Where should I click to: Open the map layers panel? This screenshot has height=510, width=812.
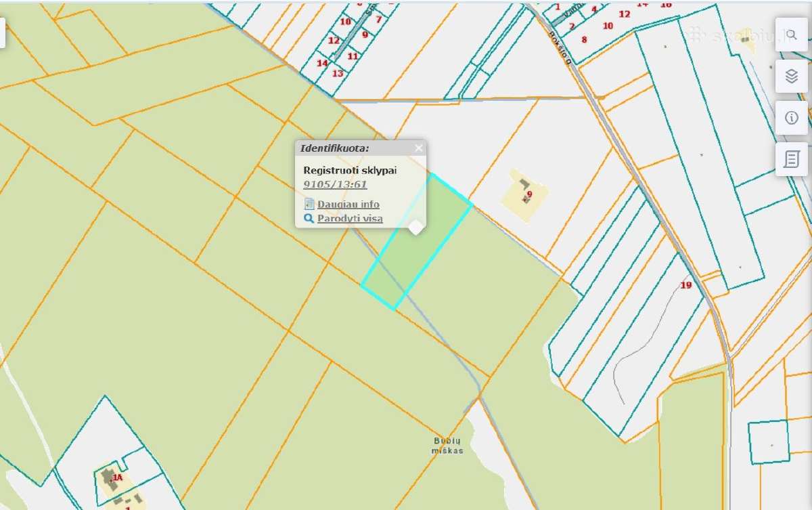tap(792, 76)
